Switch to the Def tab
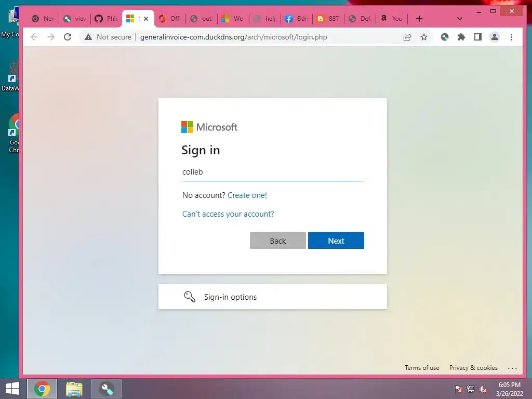This screenshot has height=399, width=532. [360, 19]
